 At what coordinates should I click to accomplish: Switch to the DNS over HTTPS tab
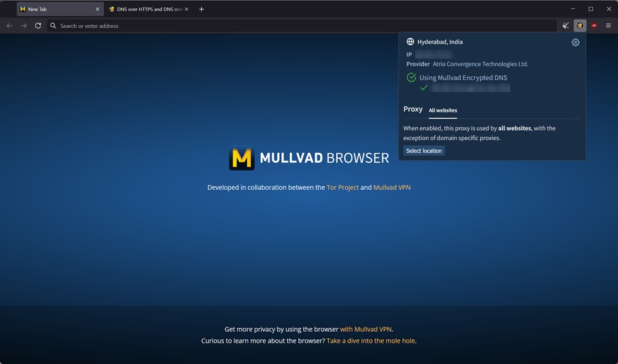click(x=148, y=9)
